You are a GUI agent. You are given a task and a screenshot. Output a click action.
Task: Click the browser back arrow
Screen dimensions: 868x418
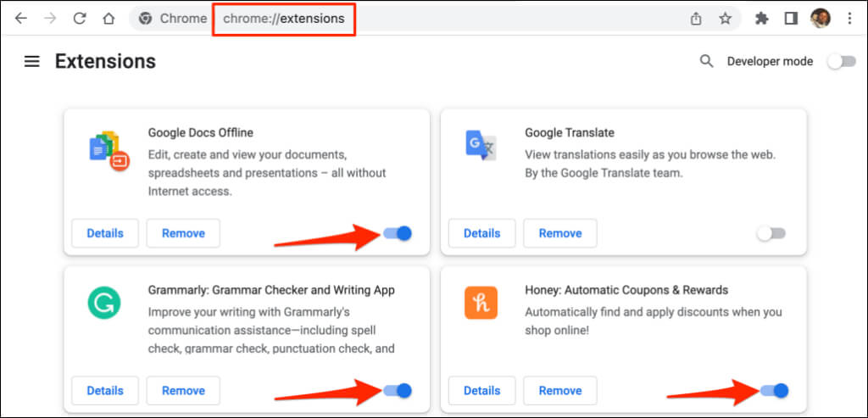pyautogui.click(x=20, y=18)
